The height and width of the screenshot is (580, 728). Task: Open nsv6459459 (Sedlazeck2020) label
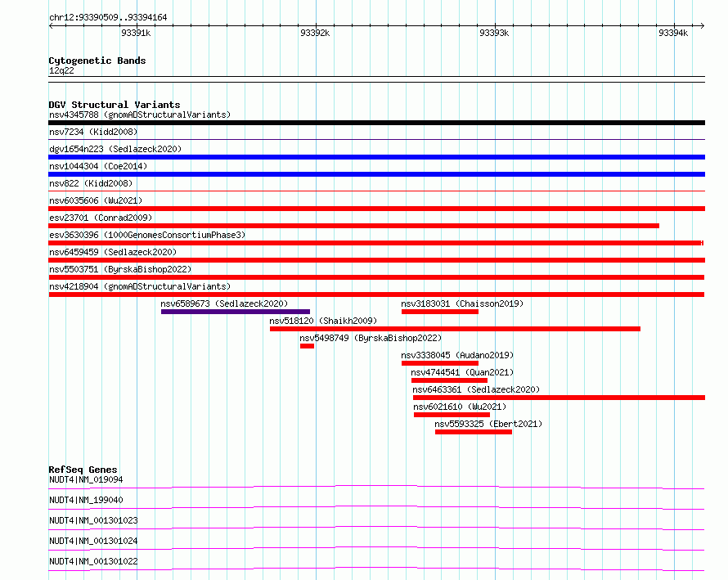click(113, 252)
